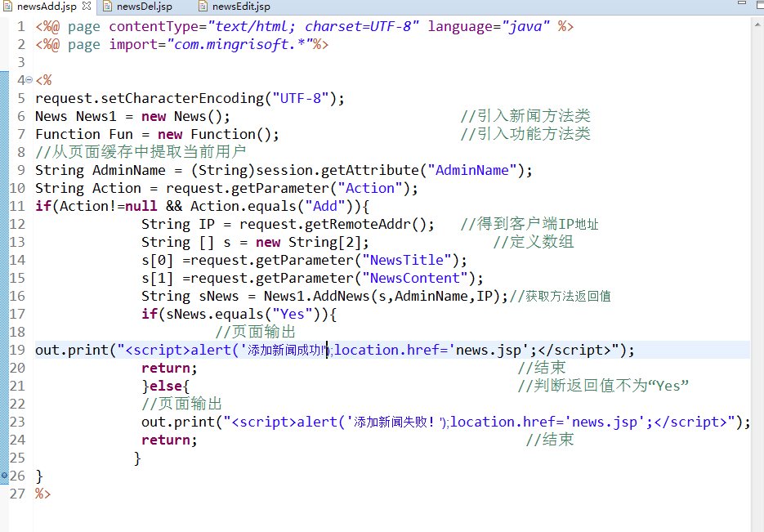Click the News1.AddNews method call

click(x=382, y=296)
